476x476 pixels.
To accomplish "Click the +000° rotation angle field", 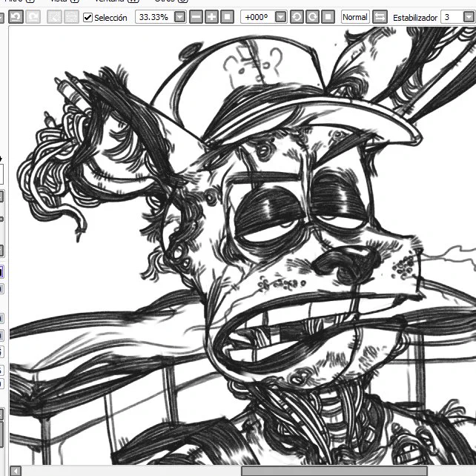I will coord(258,17).
